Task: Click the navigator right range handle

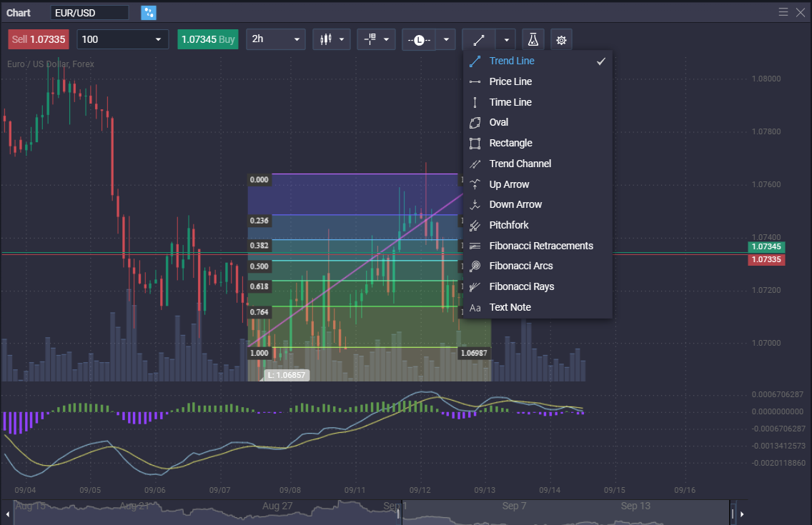Action: coord(733,513)
